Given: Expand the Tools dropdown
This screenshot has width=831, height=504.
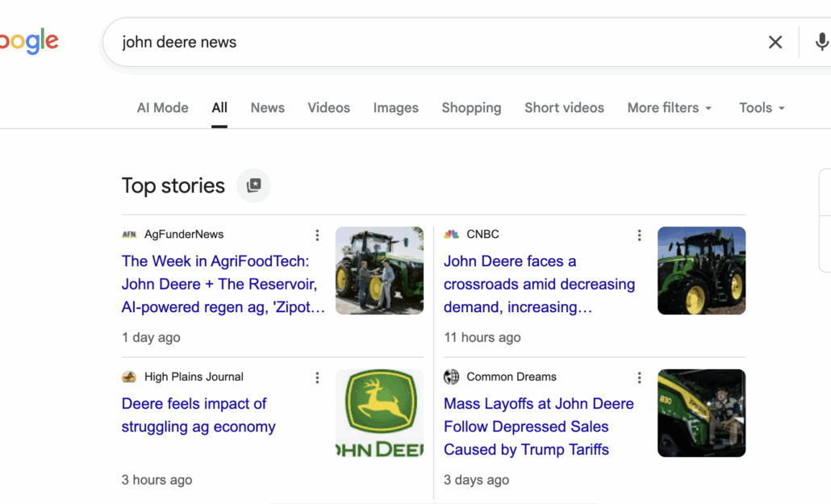Looking at the screenshot, I should [x=762, y=108].
